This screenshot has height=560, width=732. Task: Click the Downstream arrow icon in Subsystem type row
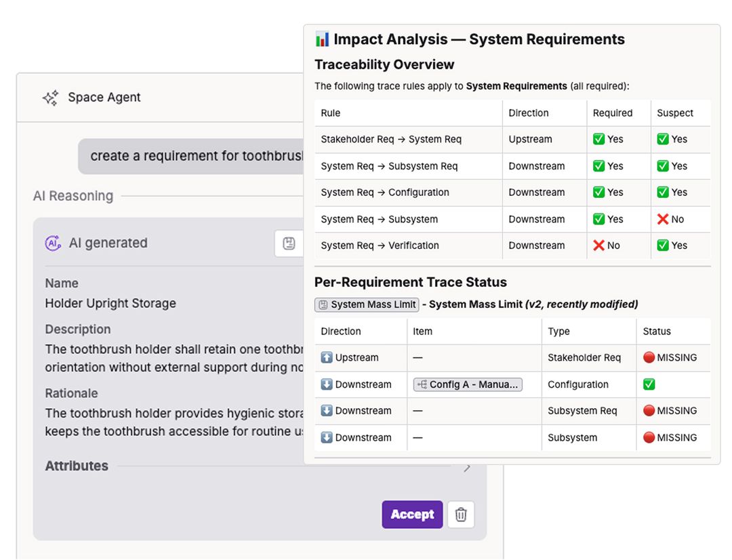(327, 438)
